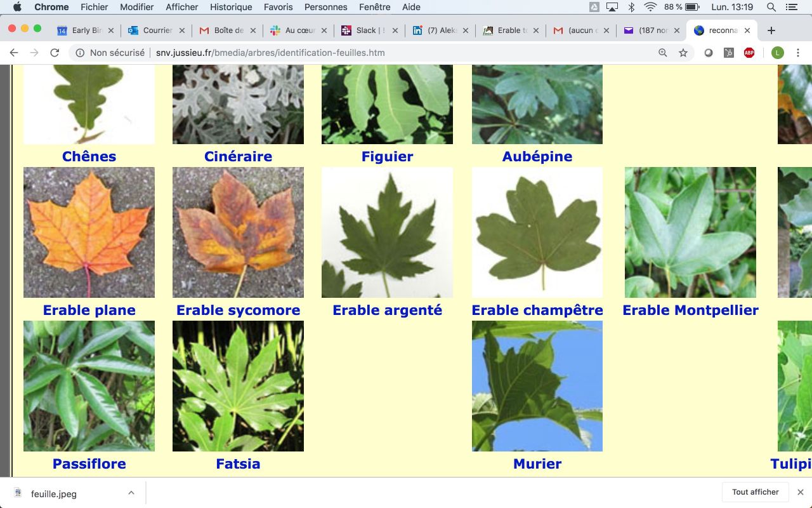
Task: Close the downloads bar with X
Action: click(x=801, y=492)
